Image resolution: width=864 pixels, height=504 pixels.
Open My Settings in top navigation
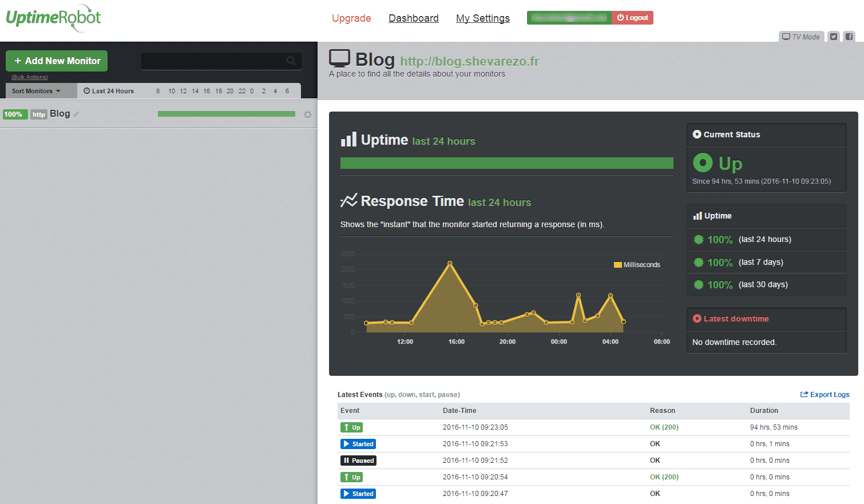click(x=483, y=18)
